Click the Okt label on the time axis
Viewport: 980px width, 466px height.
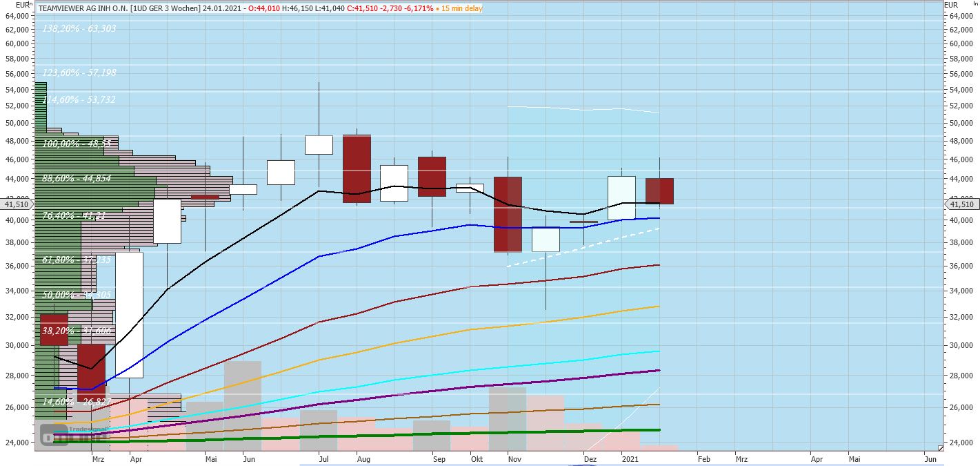coord(477,458)
